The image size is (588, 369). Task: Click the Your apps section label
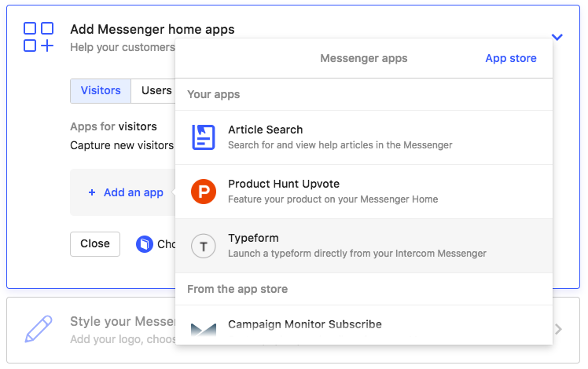213,94
